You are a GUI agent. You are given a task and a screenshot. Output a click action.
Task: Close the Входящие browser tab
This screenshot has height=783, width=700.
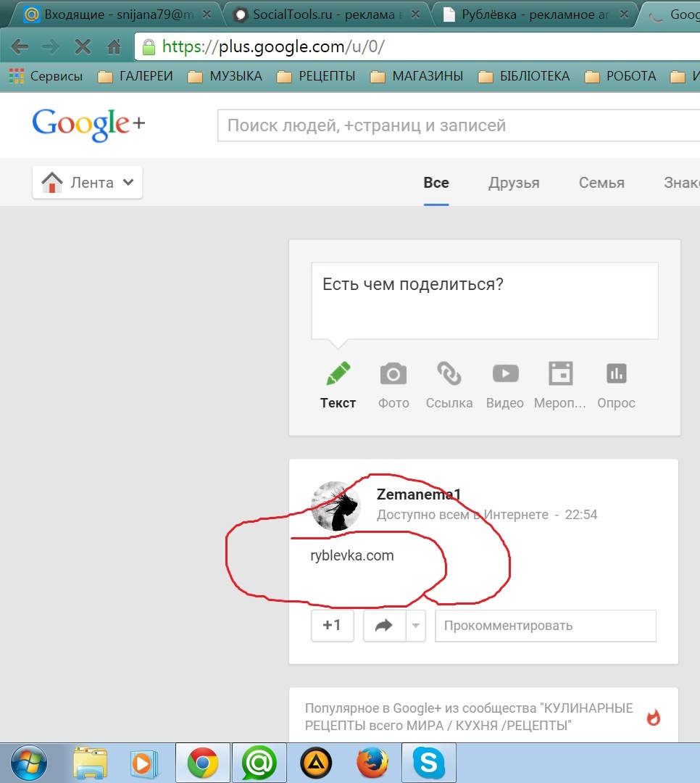(207, 15)
